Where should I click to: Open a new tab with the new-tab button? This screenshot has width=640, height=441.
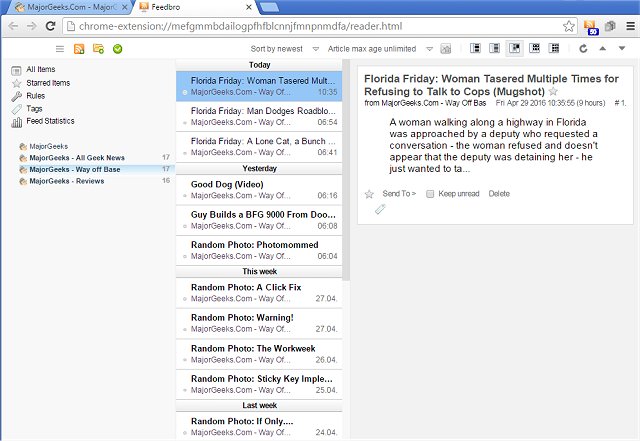pyautogui.click(x=269, y=7)
